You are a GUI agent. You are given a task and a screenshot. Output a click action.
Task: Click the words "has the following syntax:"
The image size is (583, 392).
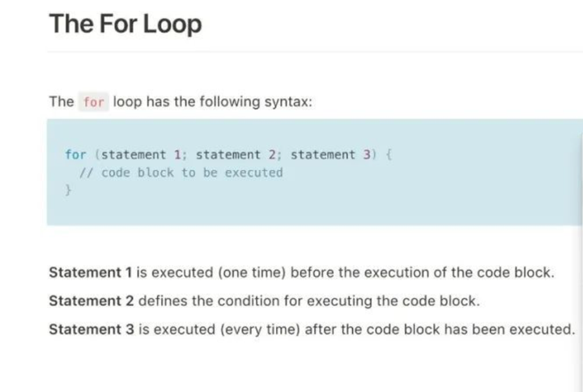coord(212,102)
